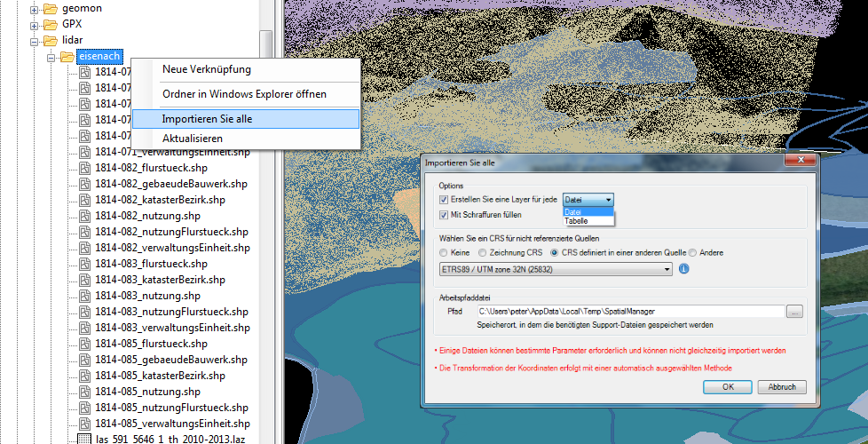Select Importieren Sie alle menu entry
The width and height of the screenshot is (868, 444).
click(246, 118)
